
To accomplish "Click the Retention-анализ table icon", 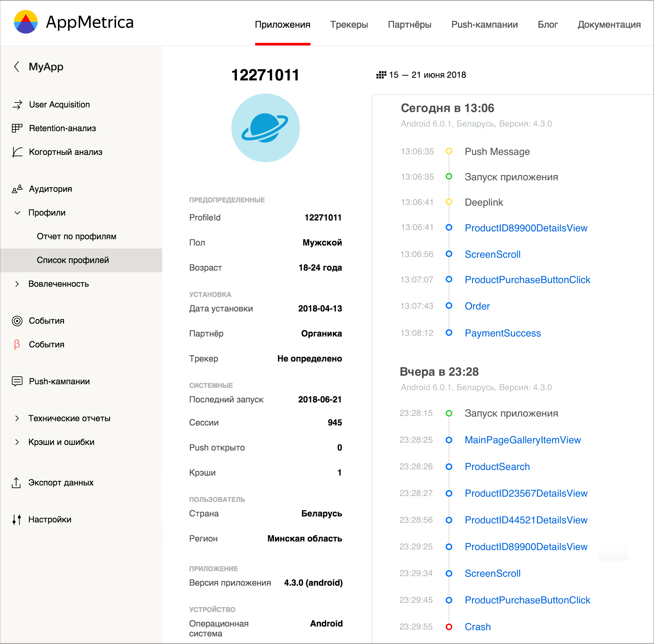I will click(17, 128).
